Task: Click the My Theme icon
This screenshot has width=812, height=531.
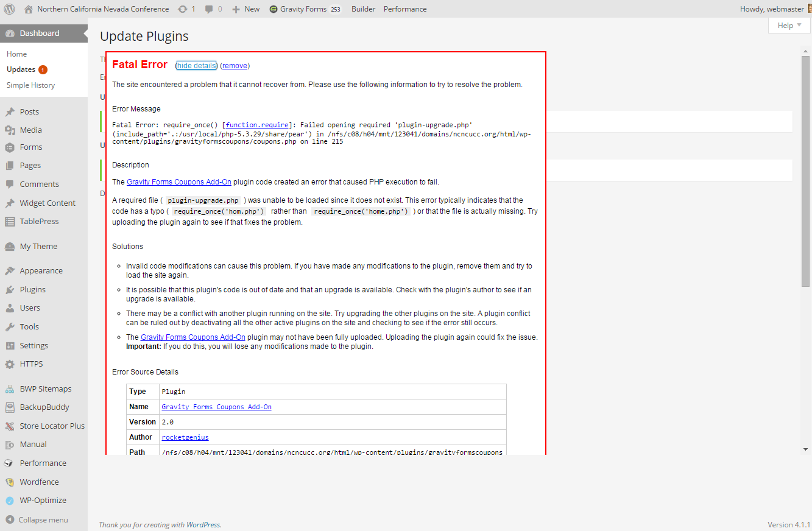Action: pyautogui.click(x=10, y=247)
